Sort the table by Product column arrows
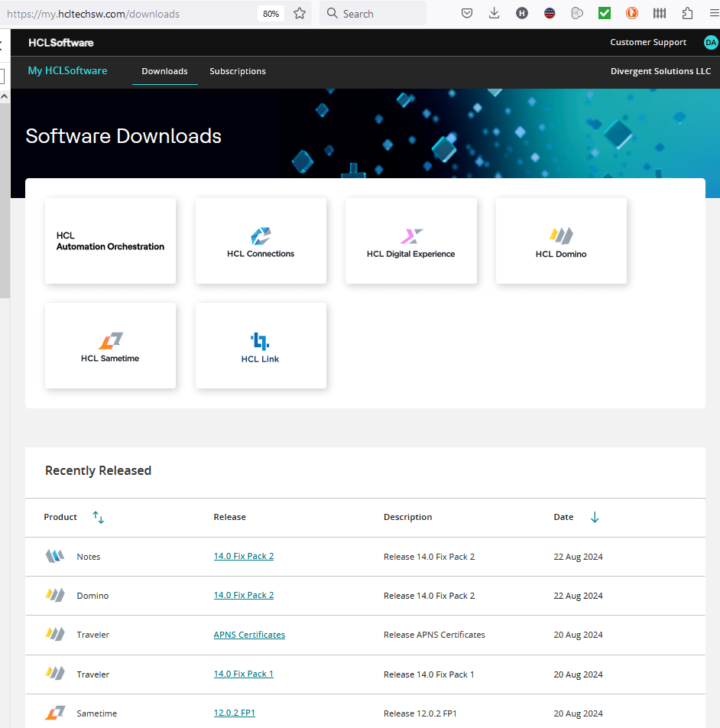This screenshot has width=720, height=728. pyautogui.click(x=98, y=518)
